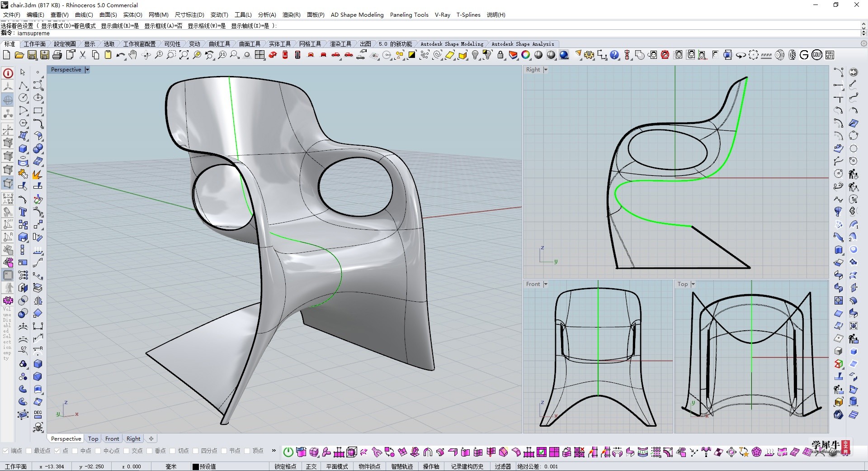
Task: Activate the Pan hand tool
Action: (132, 55)
